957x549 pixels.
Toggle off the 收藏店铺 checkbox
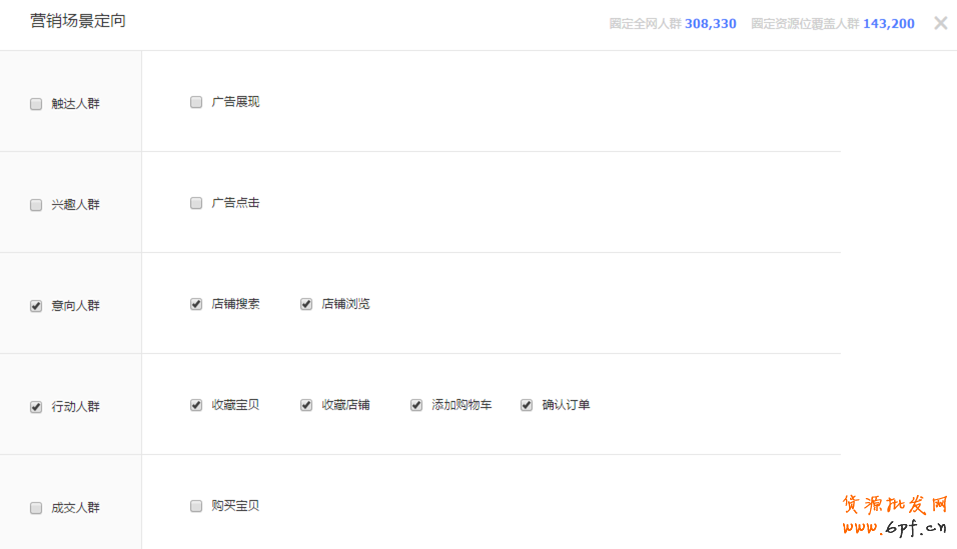306,405
